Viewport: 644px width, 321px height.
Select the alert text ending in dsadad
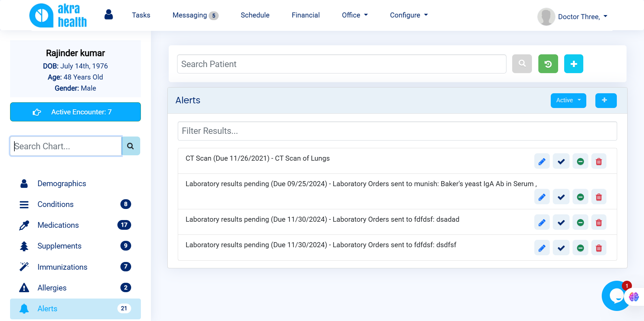322,219
